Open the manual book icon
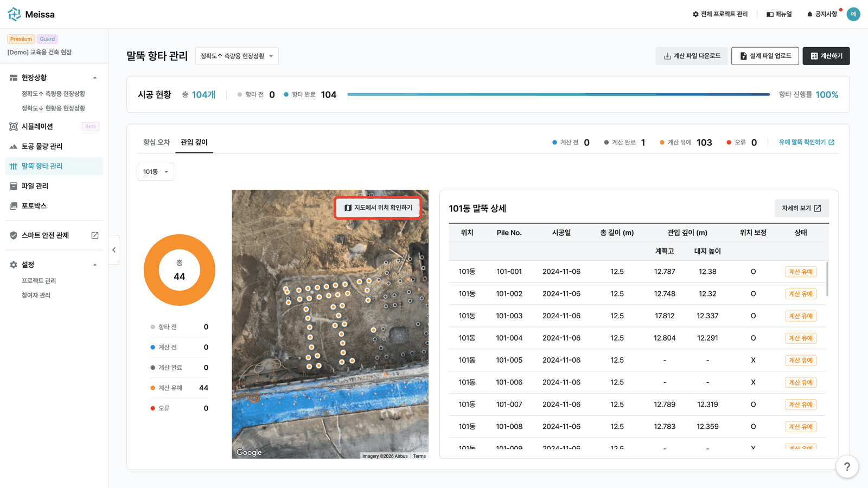The width and height of the screenshot is (868, 488). click(x=770, y=15)
